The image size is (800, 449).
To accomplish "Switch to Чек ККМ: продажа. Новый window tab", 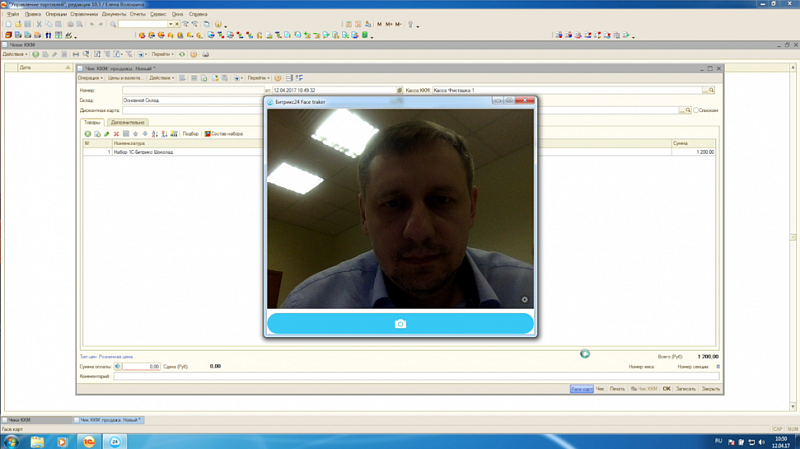I will point(109,420).
